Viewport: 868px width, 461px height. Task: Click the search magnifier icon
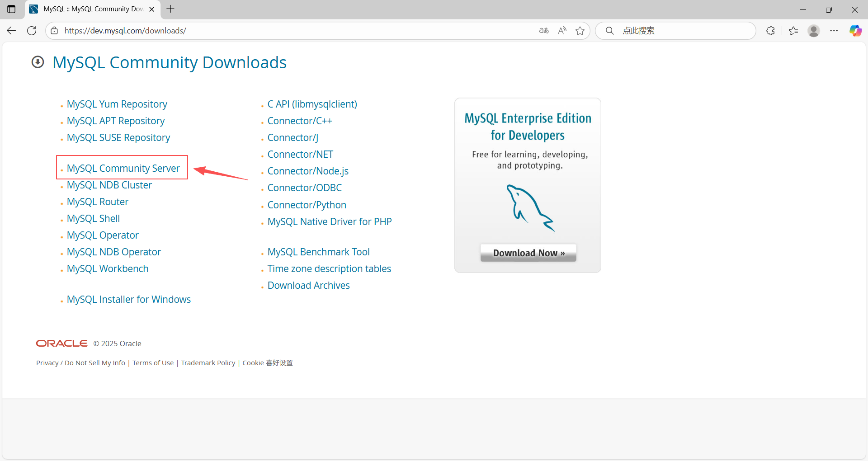610,31
